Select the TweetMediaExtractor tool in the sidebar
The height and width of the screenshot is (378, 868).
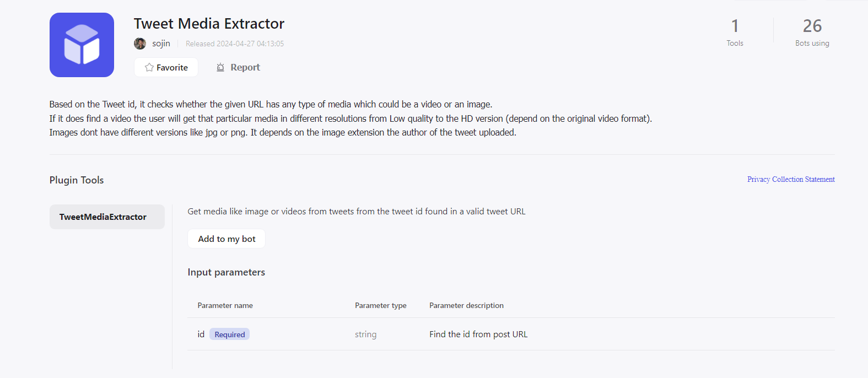(x=106, y=217)
